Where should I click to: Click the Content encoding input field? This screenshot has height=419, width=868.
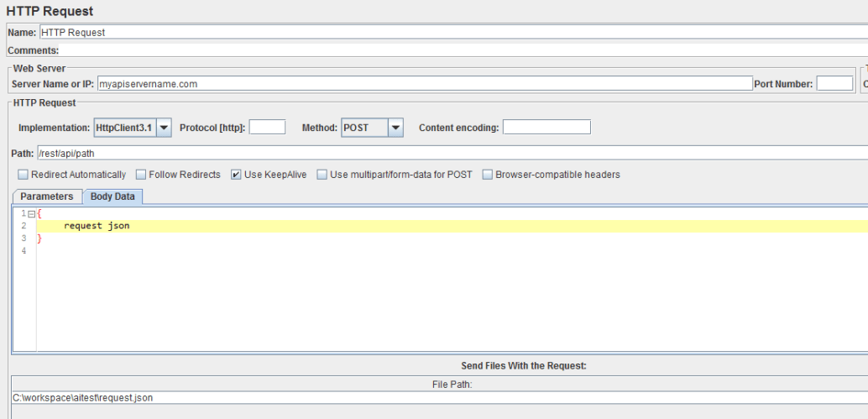[x=546, y=128]
